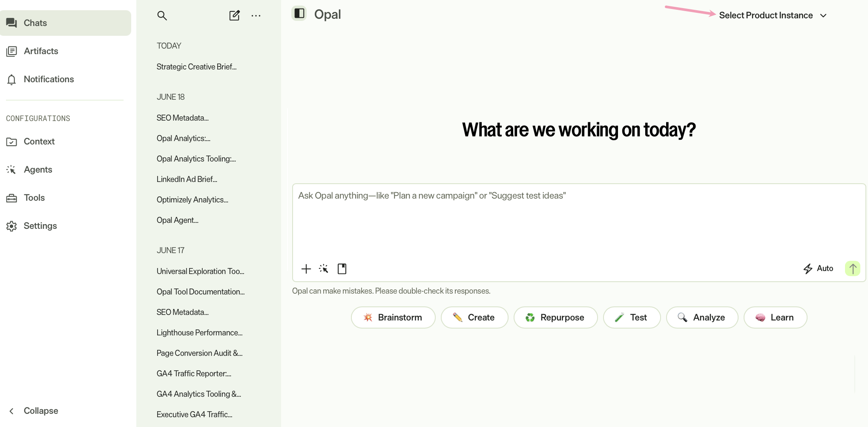Screen dimensions: 868x427
Task: Open the Optimizely Analytics chat
Action: tap(193, 200)
